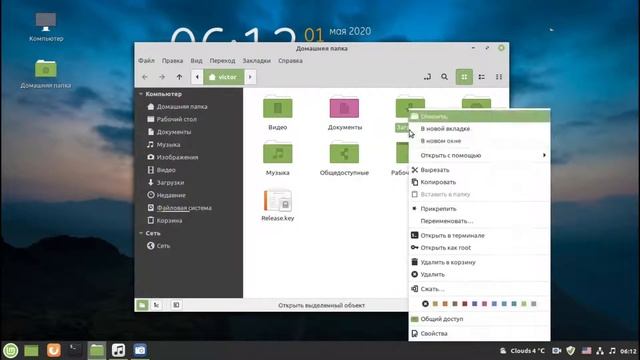Go up to the parent folder
This screenshot has width=640, height=360.
(179, 77)
